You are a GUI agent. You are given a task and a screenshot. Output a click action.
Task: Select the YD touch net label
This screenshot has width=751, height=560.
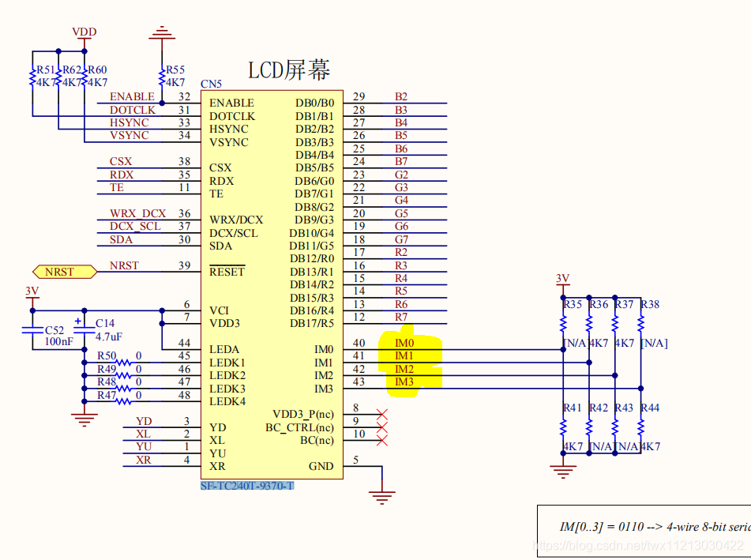[x=144, y=421]
